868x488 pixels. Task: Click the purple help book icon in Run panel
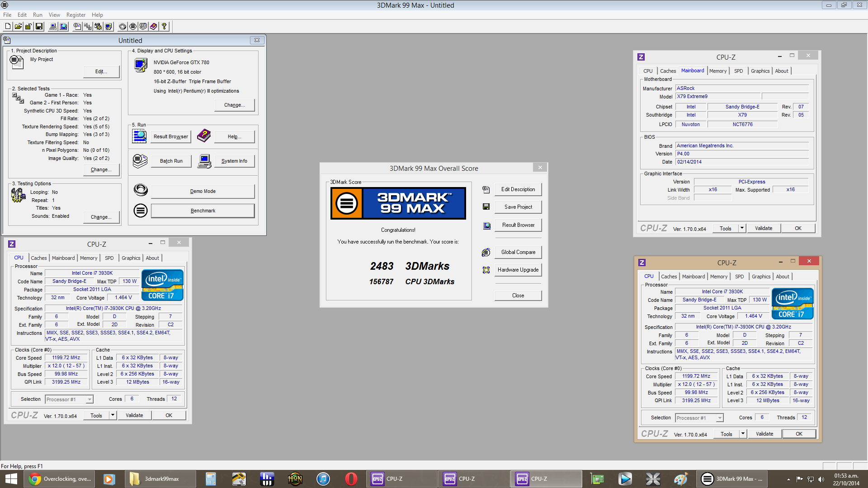coord(204,135)
